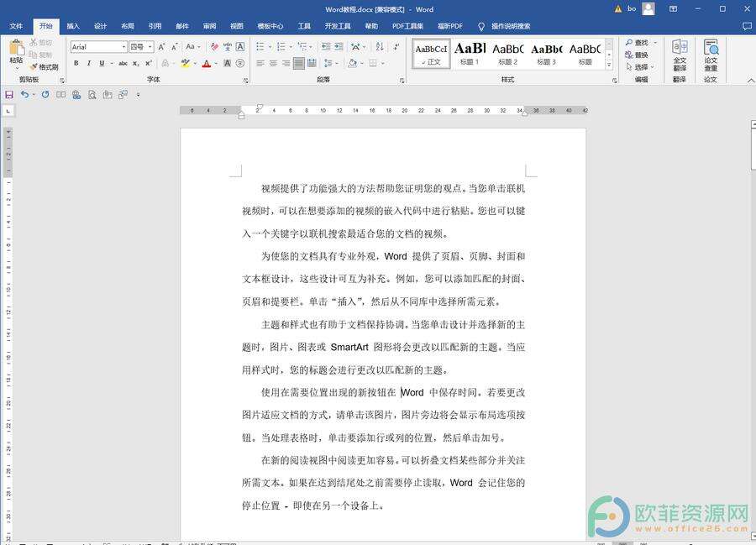The height and width of the screenshot is (545, 756).
Task: Clear all formatting with the eraser icon
Action: [x=214, y=47]
